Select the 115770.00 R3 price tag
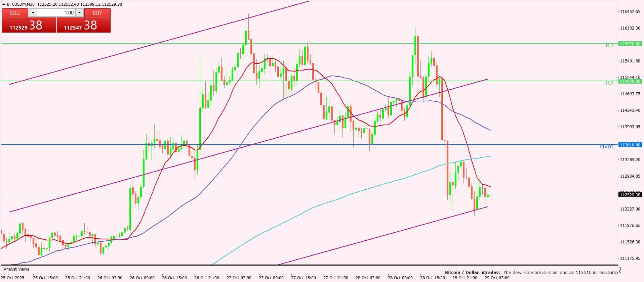Viewport: 644px width, 282px height. pos(630,44)
